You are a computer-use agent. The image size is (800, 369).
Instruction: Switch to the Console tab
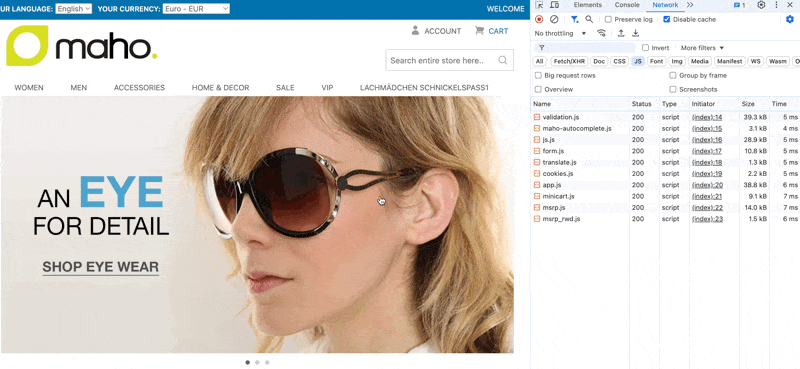[627, 5]
